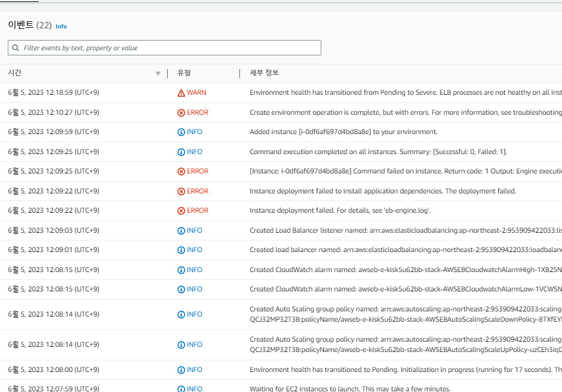The height and width of the screenshot is (392, 562).
Task: Click 'For details, see eb-engine.log' message
Action: [340, 210]
